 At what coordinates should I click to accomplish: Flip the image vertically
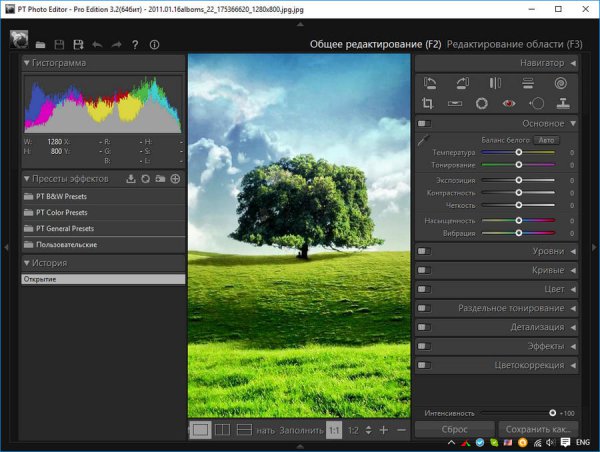point(528,83)
